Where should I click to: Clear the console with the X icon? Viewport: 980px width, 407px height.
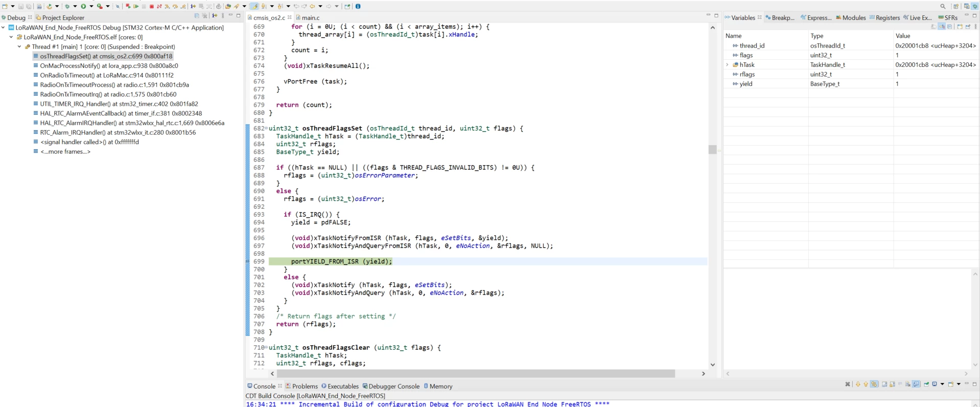(x=848, y=384)
